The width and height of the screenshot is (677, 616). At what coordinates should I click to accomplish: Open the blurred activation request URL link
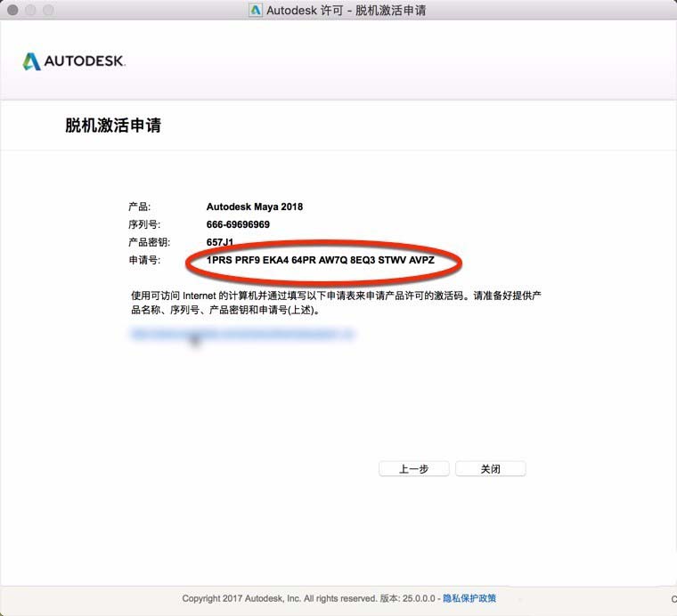click(x=242, y=335)
